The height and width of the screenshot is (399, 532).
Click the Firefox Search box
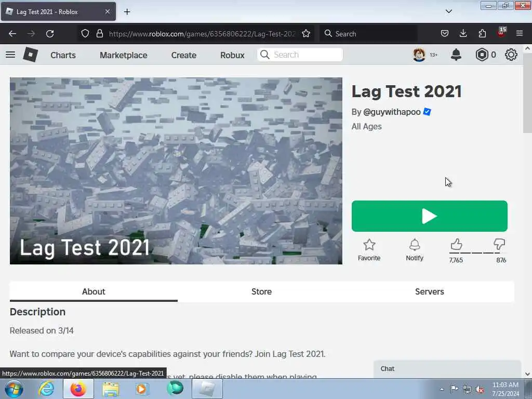369,34
